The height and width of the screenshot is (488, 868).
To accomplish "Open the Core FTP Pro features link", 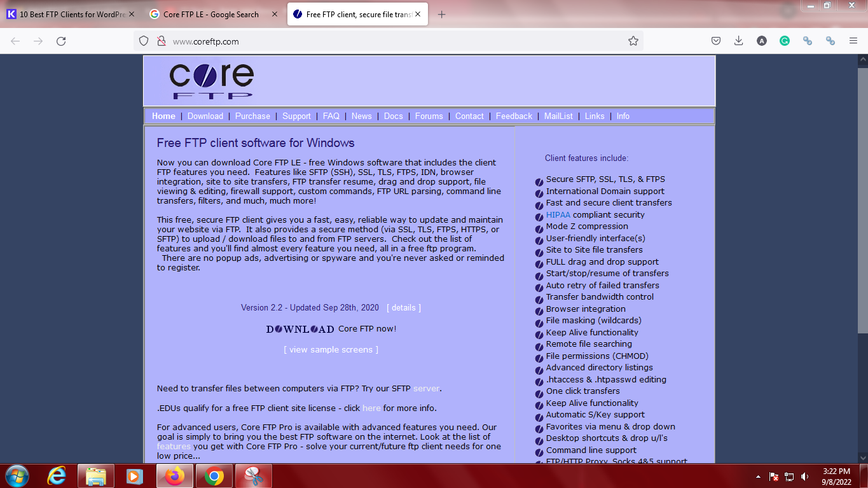I will [x=174, y=446].
